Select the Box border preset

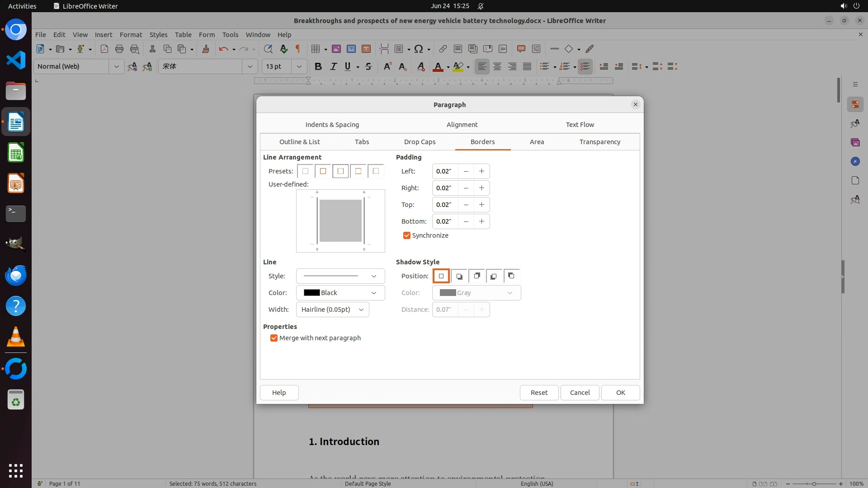(x=323, y=171)
